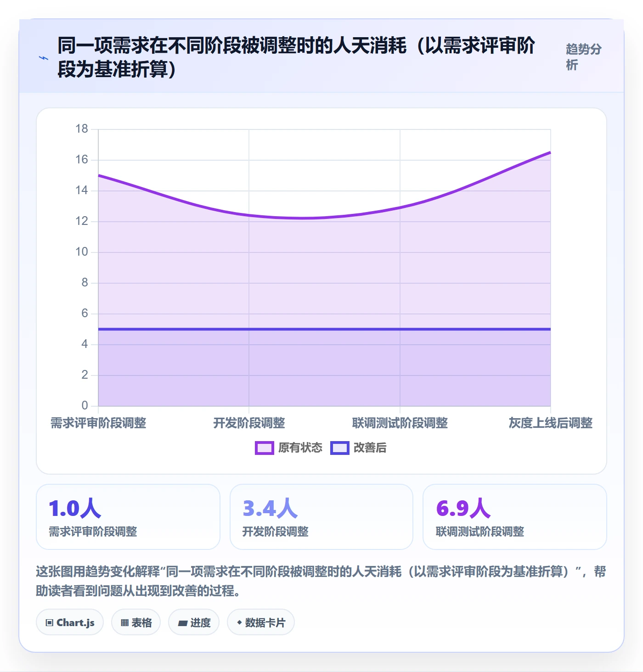643x672 pixels.
Task: Click the description paragraph below the cards
Action: tap(321, 581)
